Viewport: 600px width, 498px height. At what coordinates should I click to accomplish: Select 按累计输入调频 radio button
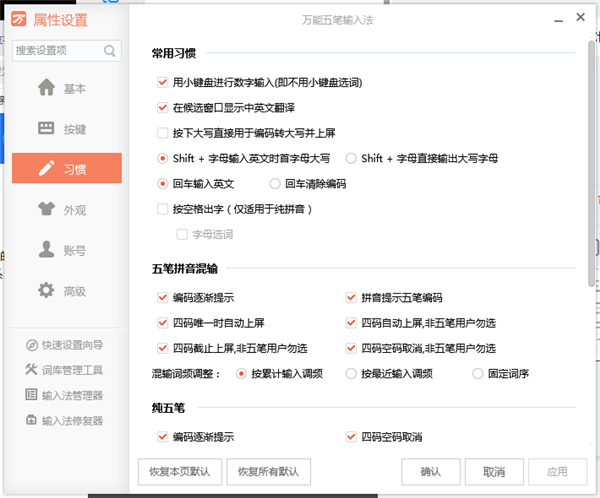(241, 373)
